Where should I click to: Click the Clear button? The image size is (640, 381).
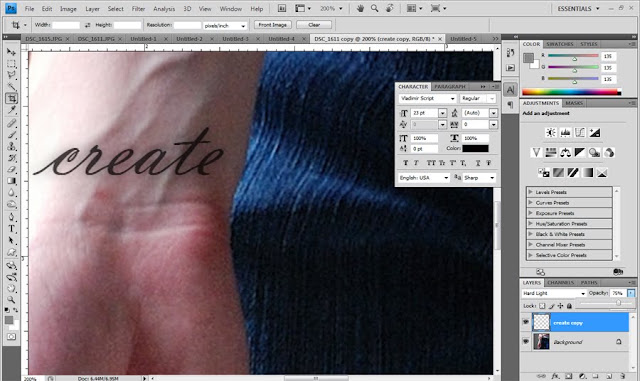314,25
